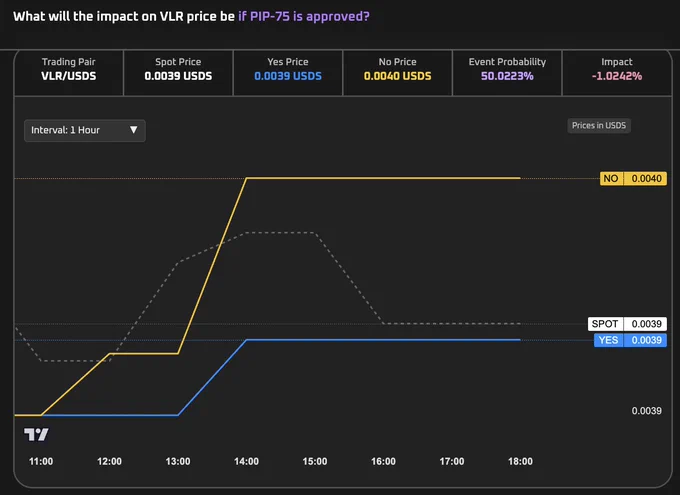
Task: Click the Yes Price 0.0039 USDS value
Action: pyautogui.click(x=288, y=76)
